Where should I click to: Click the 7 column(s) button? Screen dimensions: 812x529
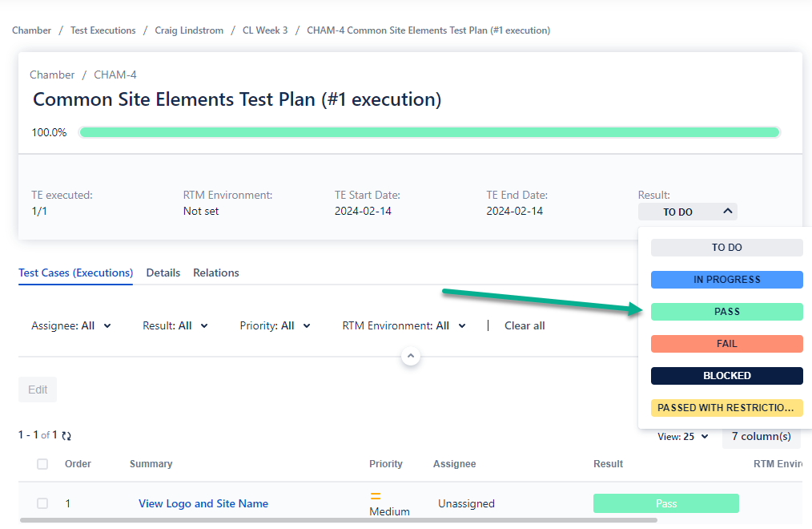point(761,437)
